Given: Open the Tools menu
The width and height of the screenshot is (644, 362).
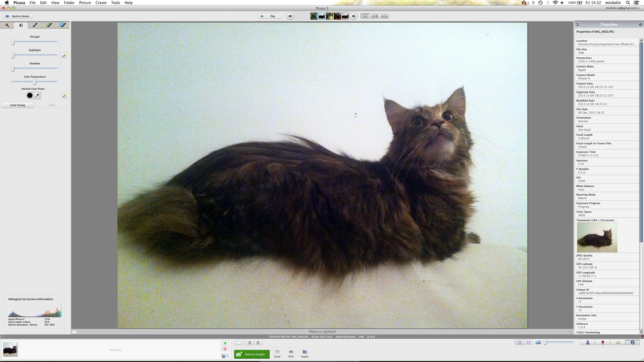Looking at the screenshot, I should 115,3.
